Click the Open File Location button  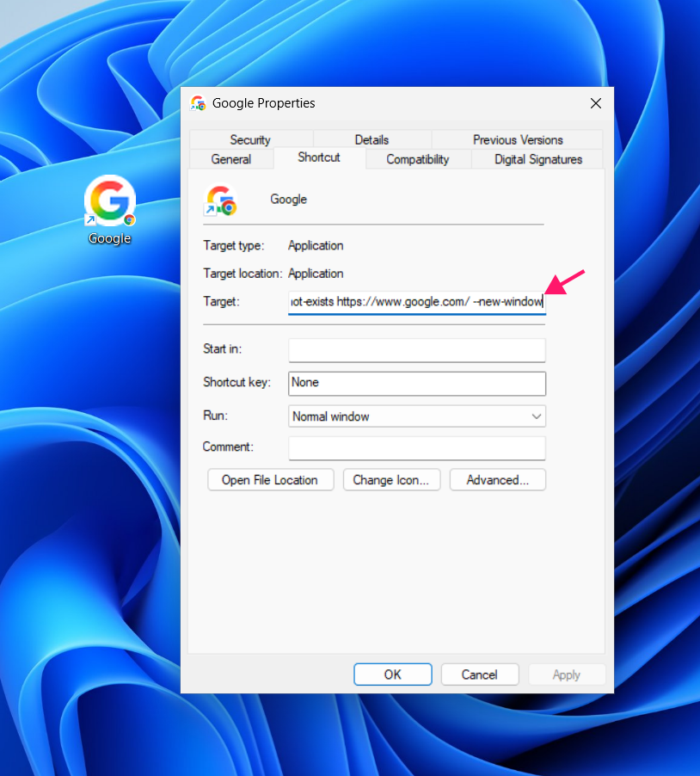point(271,480)
